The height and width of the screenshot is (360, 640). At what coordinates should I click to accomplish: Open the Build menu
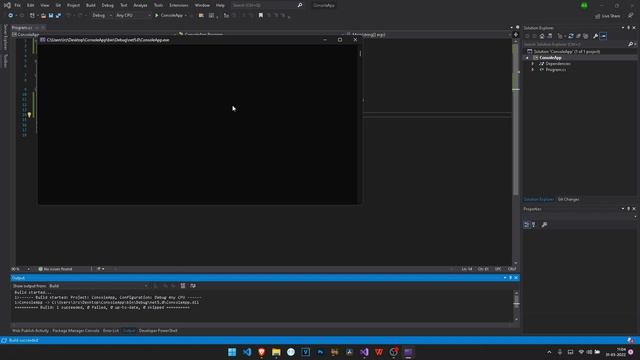coord(91,5)
